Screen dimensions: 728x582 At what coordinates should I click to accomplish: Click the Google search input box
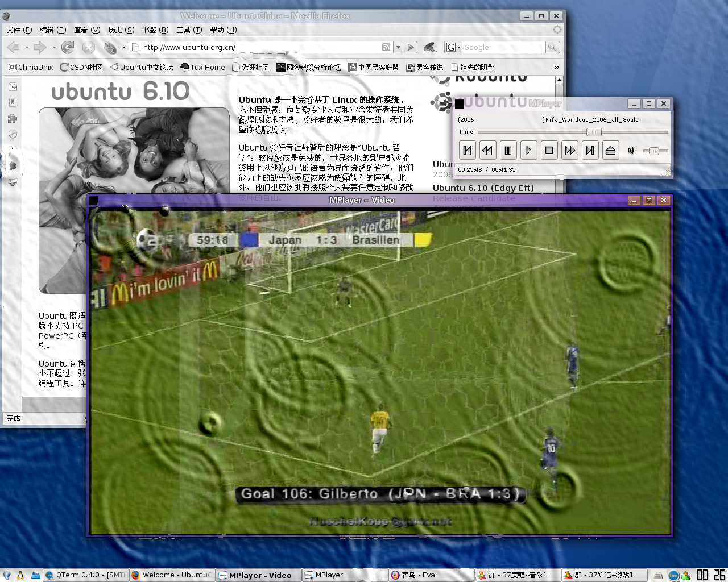pyautogui.click(x=503, y=47)
